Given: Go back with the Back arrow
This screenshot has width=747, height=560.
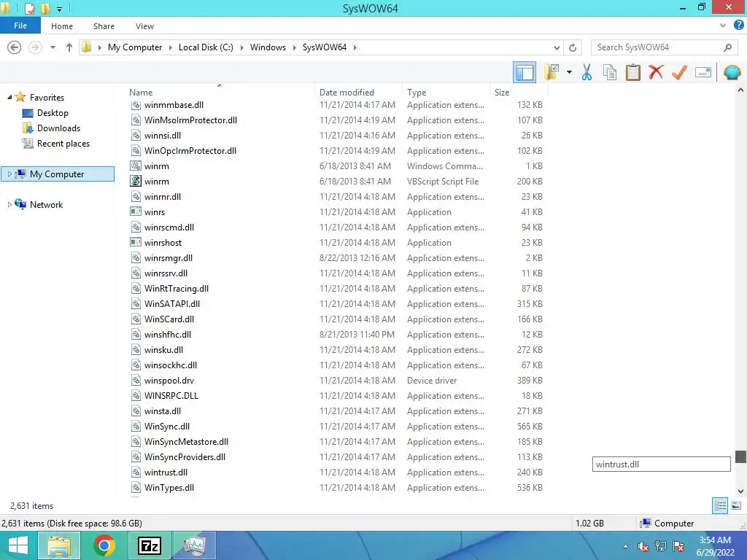Looking at the screenshot, I should click(x=15, y=47).
